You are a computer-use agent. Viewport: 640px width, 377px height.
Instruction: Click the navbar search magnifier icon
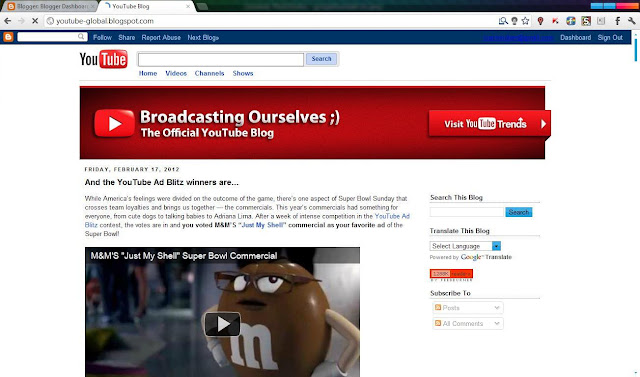click(x=81, y=37)
